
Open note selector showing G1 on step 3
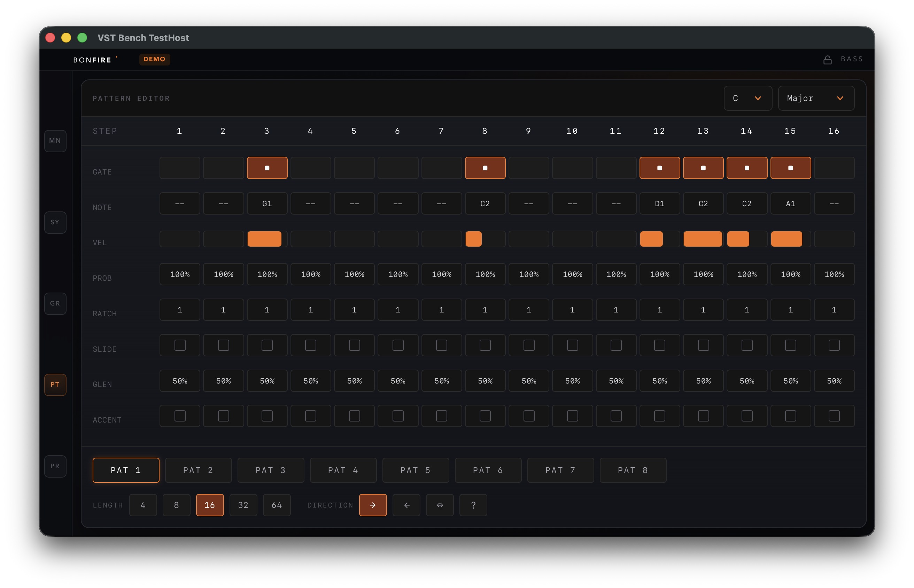click(x=267, y=203)
